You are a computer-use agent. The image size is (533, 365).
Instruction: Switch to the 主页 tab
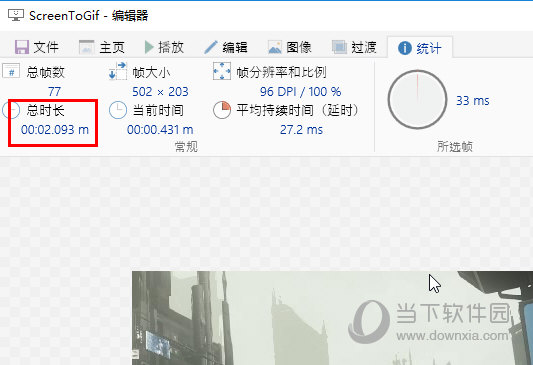pyautogui.click(x=102, y=47)
